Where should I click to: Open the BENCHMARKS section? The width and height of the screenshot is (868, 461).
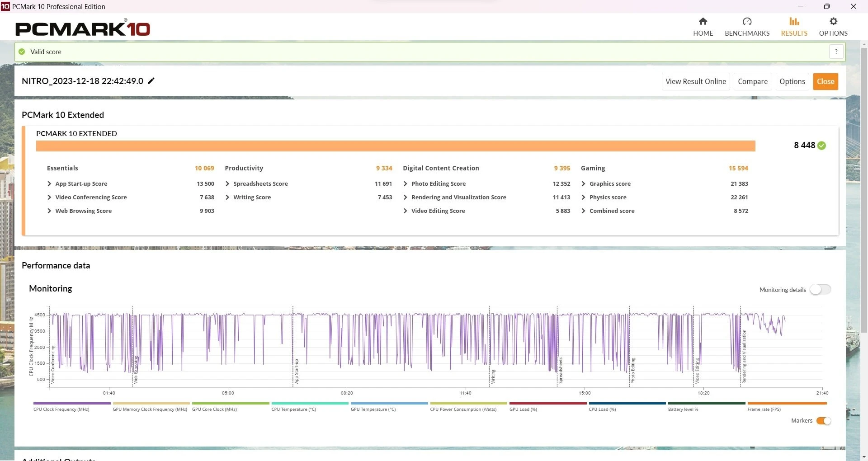coord(747,27)
